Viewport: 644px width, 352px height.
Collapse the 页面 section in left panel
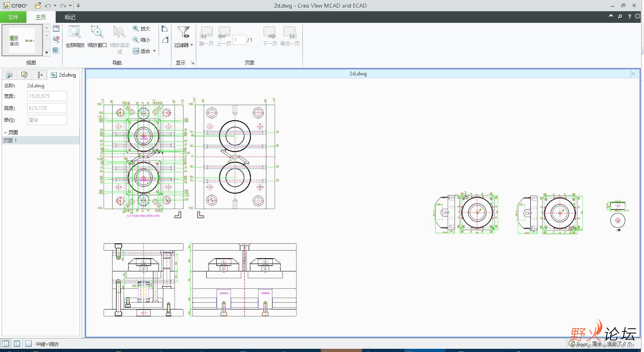pyautogui.click(x=5, y=132)
